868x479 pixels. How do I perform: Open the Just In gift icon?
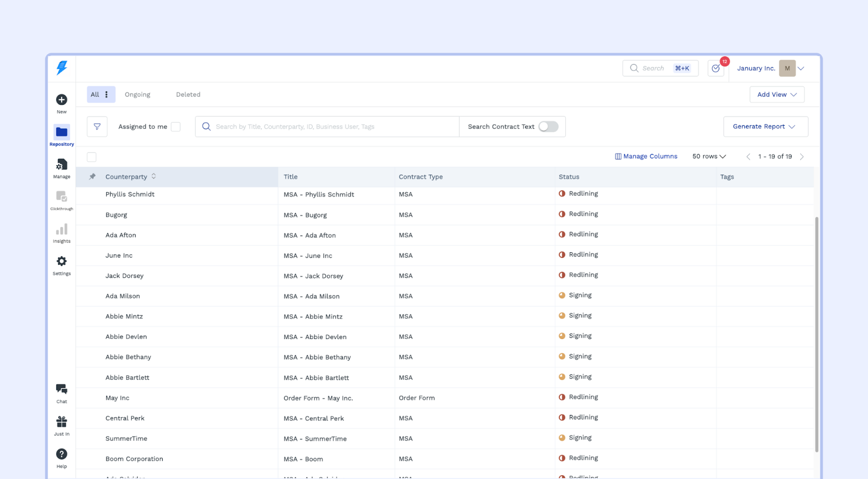[x=62, y=422]
